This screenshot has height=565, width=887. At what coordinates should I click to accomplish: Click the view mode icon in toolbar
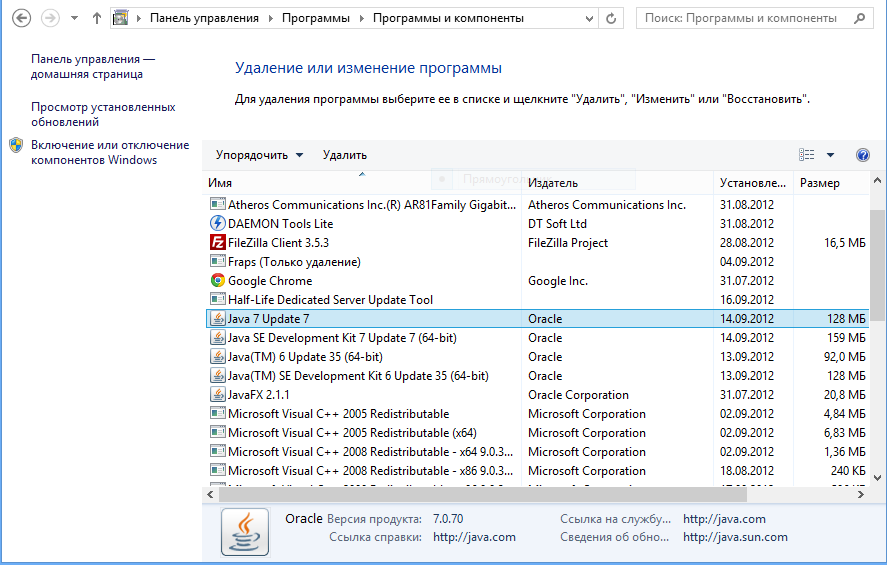coord(807,155)
